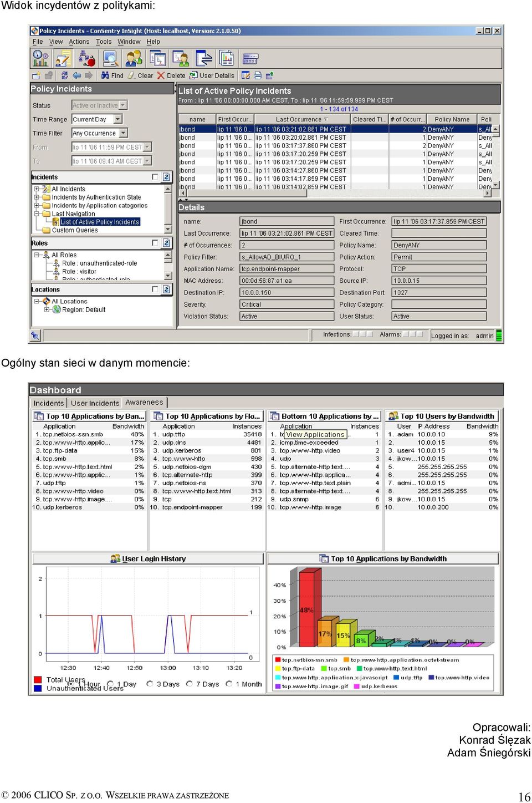
Task: Open the two-users toolbar icon
Action: (134, 58)
